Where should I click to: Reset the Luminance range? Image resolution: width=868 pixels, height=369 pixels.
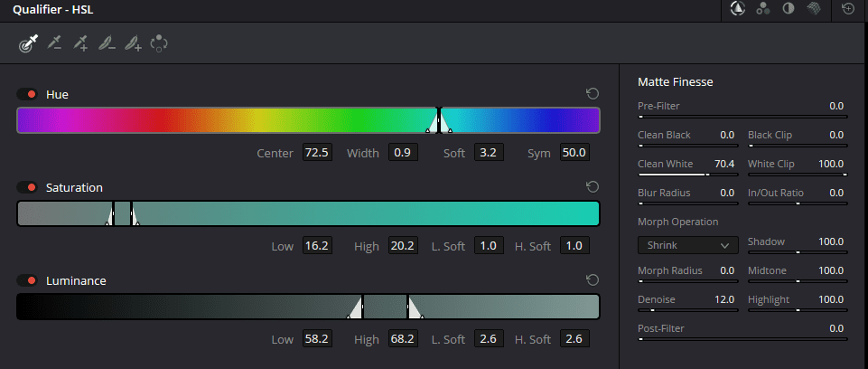point(593,279)
